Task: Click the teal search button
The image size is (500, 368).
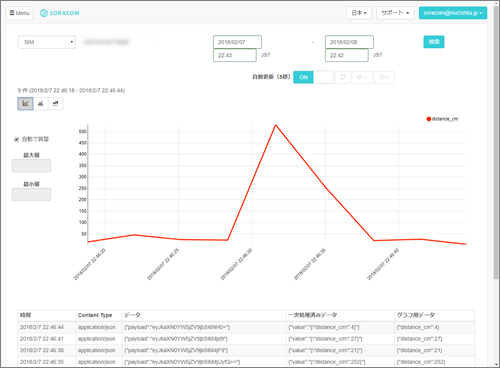Action: tap(434, 42)
